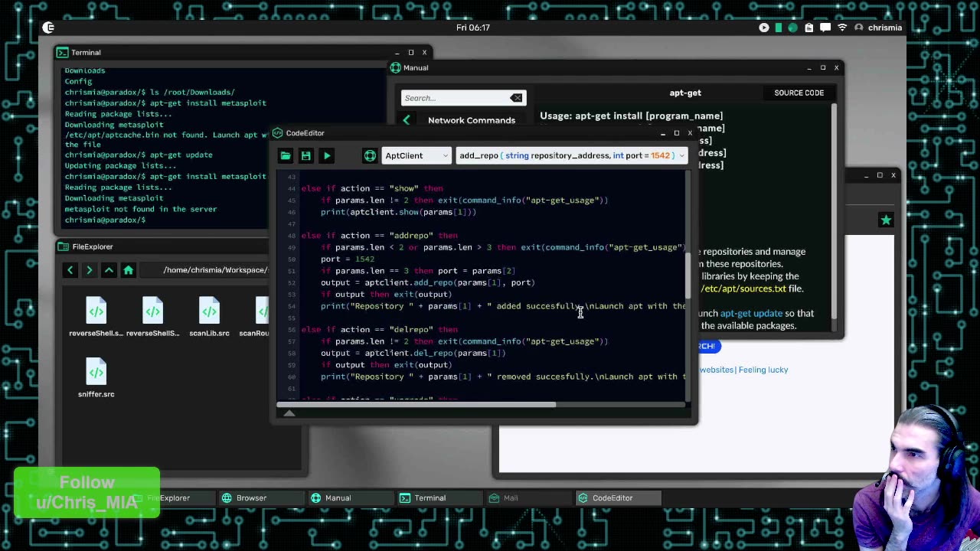Screen dimensions: 980x551
Task: Open file using CodeEditor folder icon
Action: (286, 155)
